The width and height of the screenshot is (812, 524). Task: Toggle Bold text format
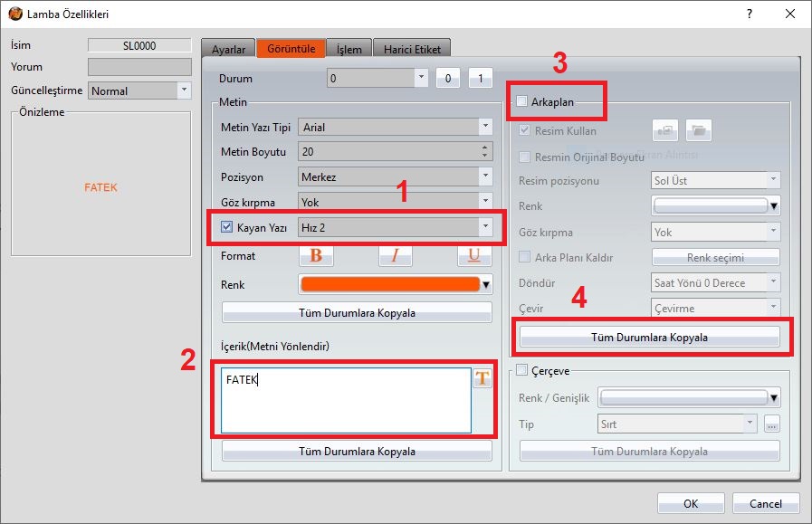[x=316, y=256]
